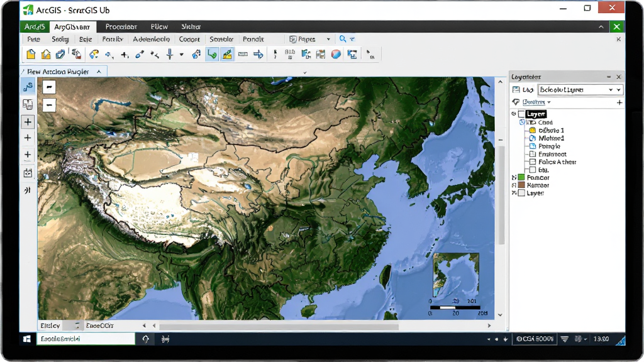The width and height of the screenshot is (644, 362).
Task: Open the yellow house-folder toolbar icon
Action: tap(46, 54)
